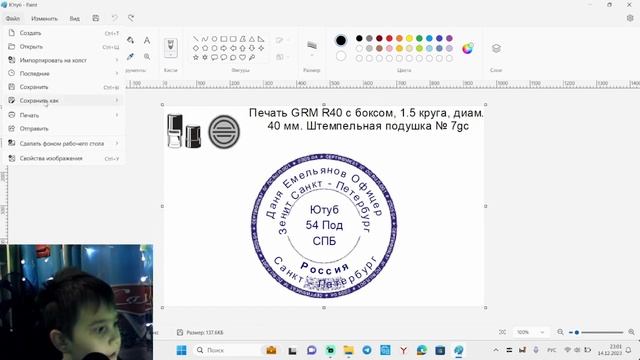This screenshot has height=360, width=640.
Task: Open File Explorer from the taskbar
Action: coord(349,350)
